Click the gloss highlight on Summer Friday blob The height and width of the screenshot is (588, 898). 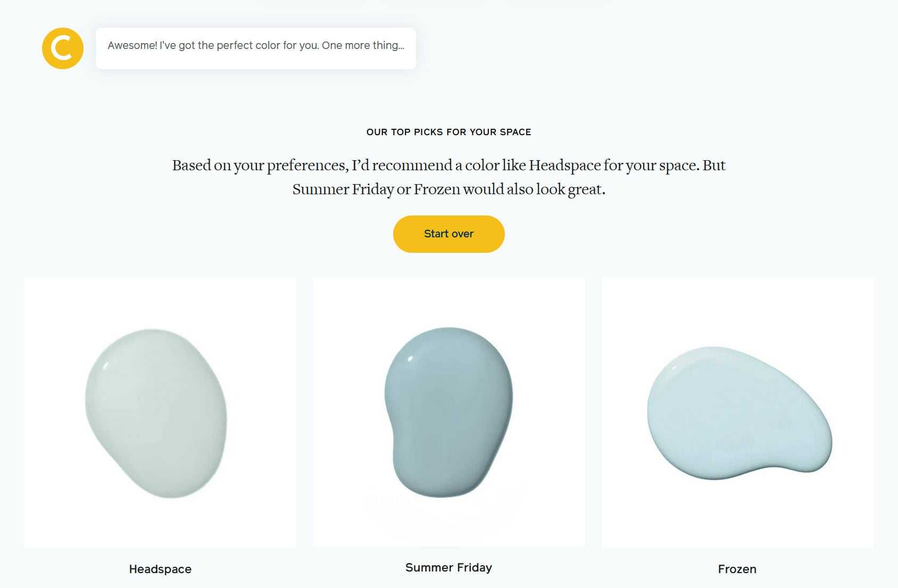click(410, 359)
